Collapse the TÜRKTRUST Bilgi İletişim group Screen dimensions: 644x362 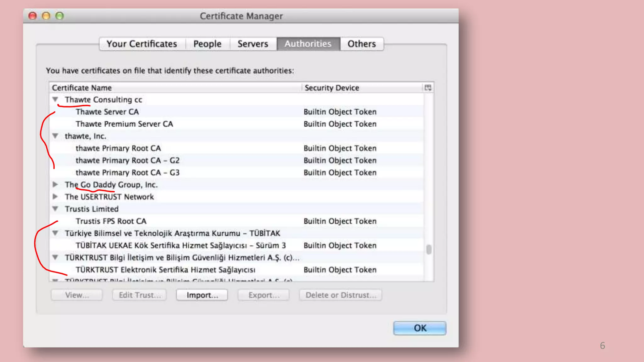coord(55,257)
